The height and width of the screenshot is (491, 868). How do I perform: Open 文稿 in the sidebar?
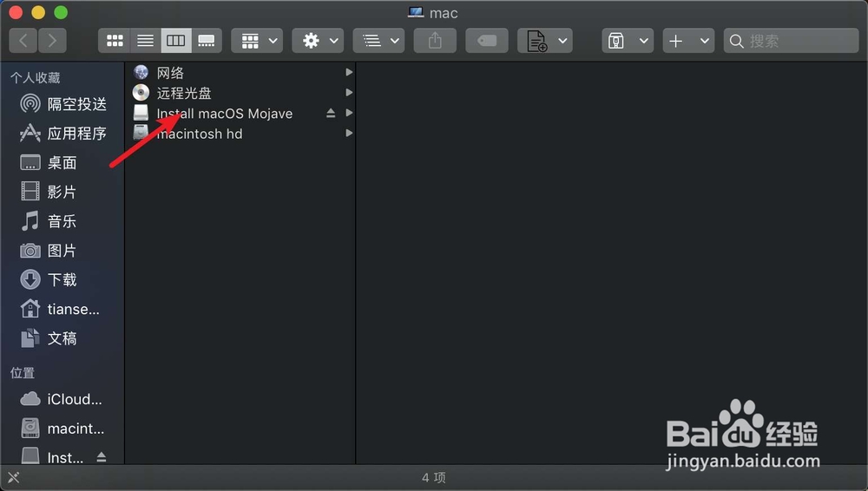[49, 338]
